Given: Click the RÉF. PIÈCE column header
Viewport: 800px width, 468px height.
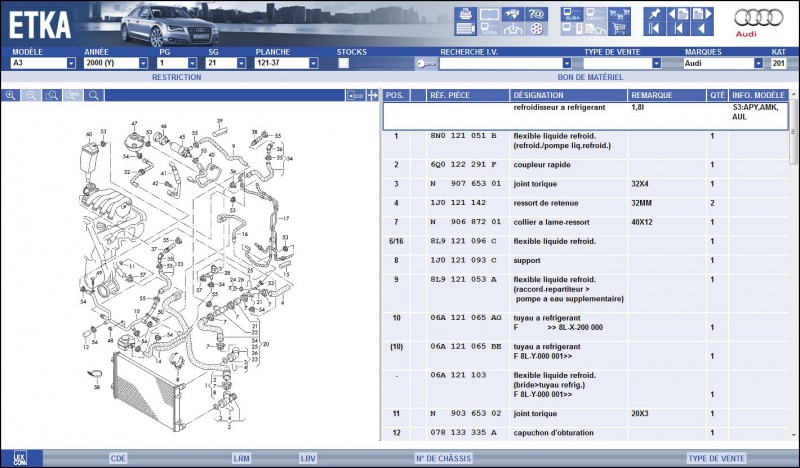Looking at the screenshot, I should tap(467, 95).
